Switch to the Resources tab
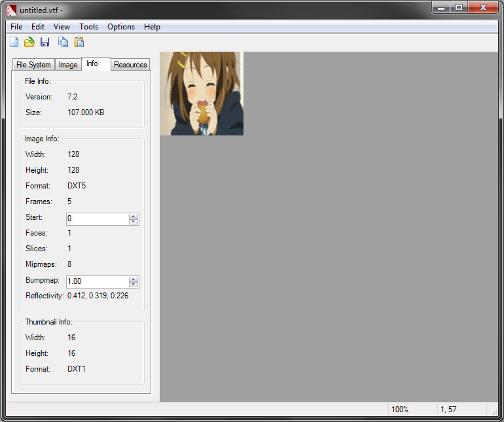The width and height of the screenshot is (504, 422). (130, 65)
